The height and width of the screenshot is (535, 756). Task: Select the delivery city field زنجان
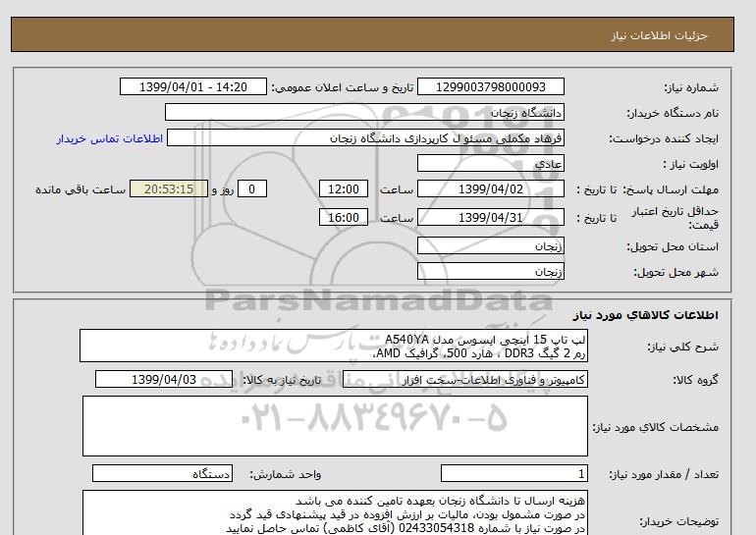coord(490,271)
